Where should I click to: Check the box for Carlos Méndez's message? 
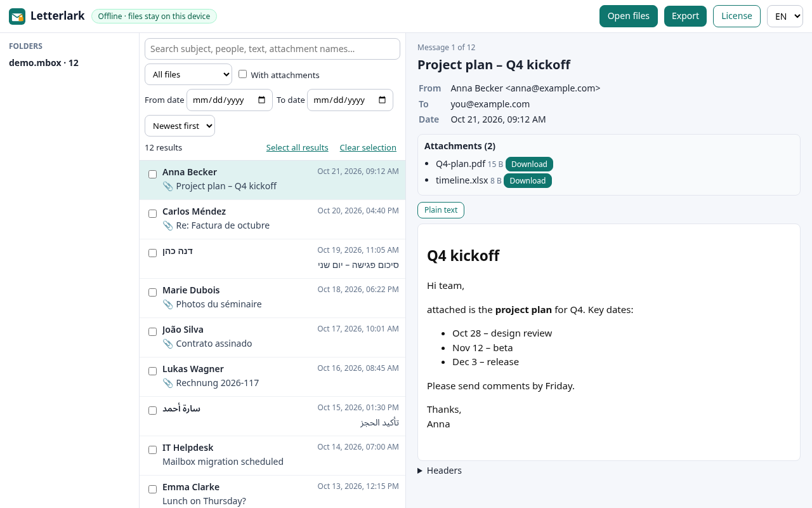[152, 213]
